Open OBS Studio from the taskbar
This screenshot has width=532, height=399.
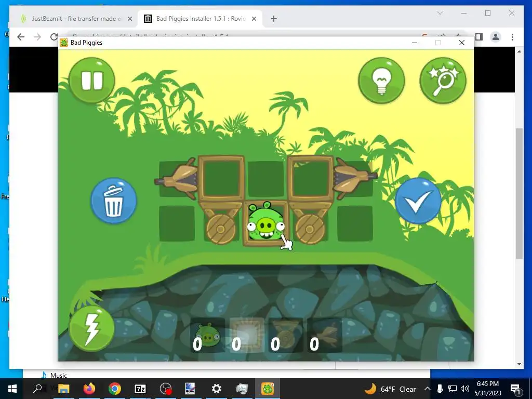point(166,389)
